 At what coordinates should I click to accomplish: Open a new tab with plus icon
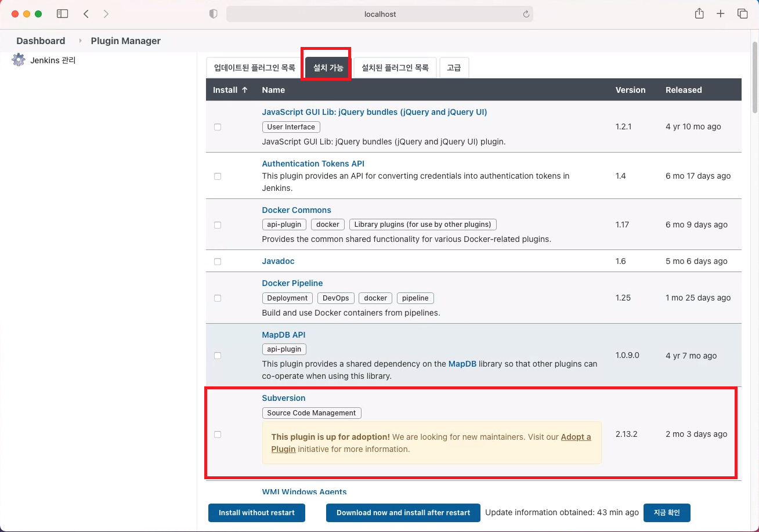click(x=721, y=14)
